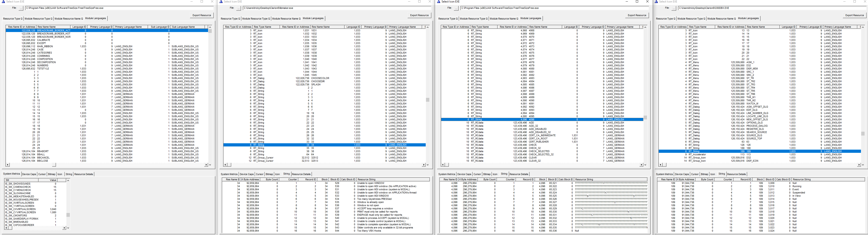Click the 'Unable to open WINDOW' resource string row
Viewport: 868px width, 235px height.
pyautogui.click(x=370, y=183)
